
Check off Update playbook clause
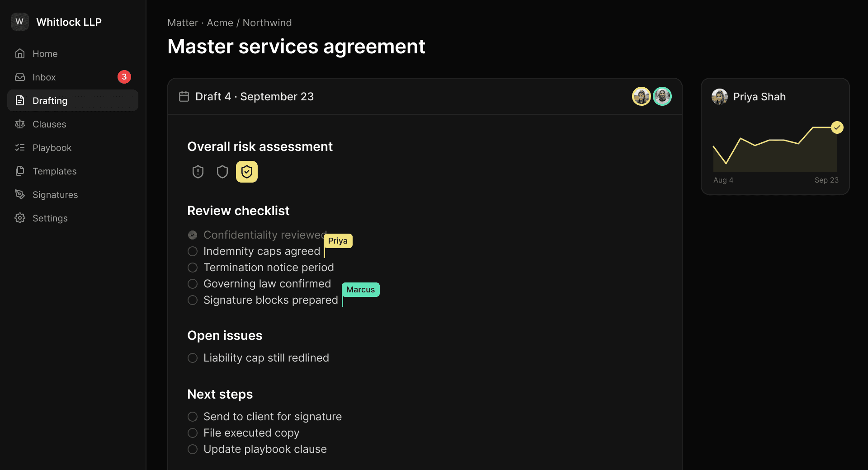[x=193, y=449]
